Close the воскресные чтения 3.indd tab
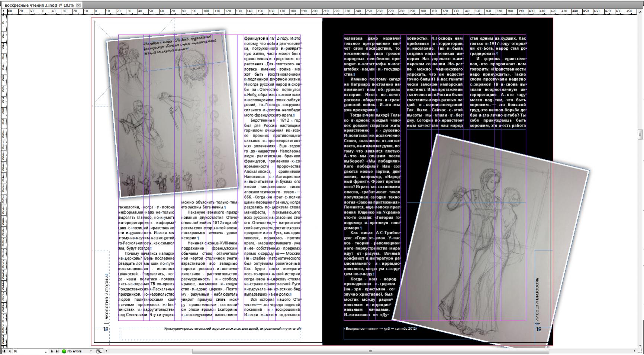 click(x=78, y=5)
